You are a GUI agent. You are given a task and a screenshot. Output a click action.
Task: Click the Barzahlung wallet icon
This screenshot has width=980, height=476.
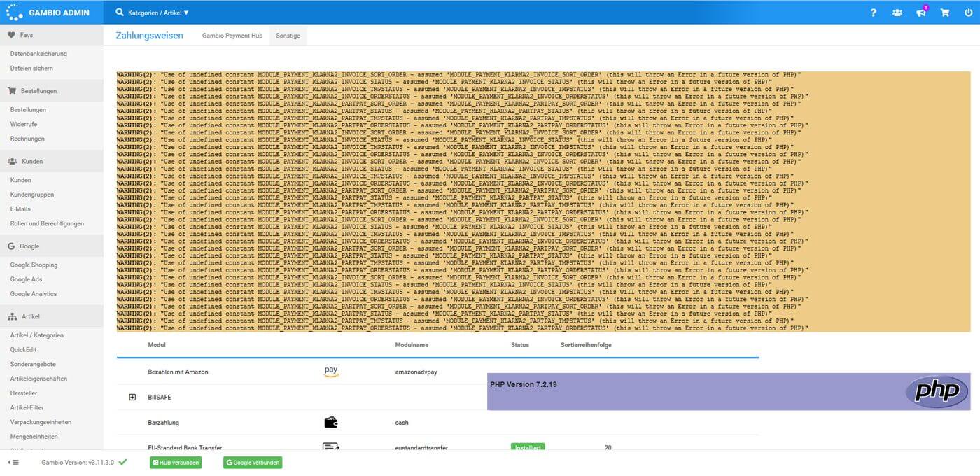pos(331,422)
